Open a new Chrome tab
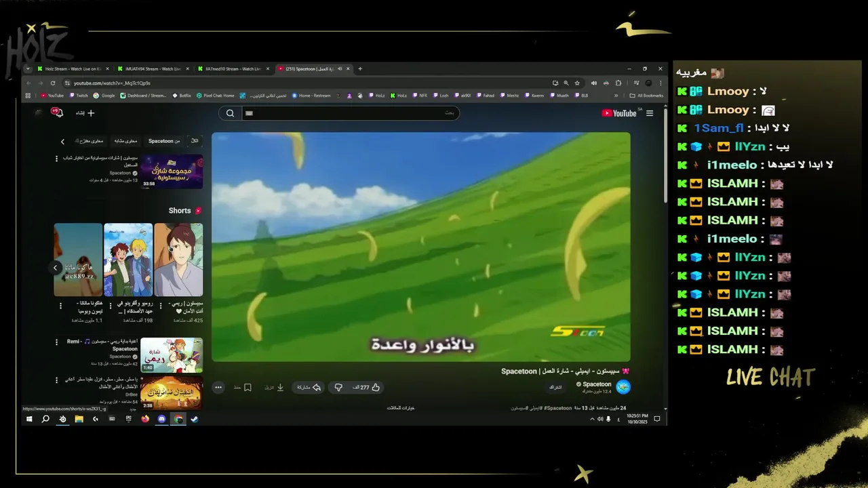Screen dimensions: 868x488 point(360,68)
